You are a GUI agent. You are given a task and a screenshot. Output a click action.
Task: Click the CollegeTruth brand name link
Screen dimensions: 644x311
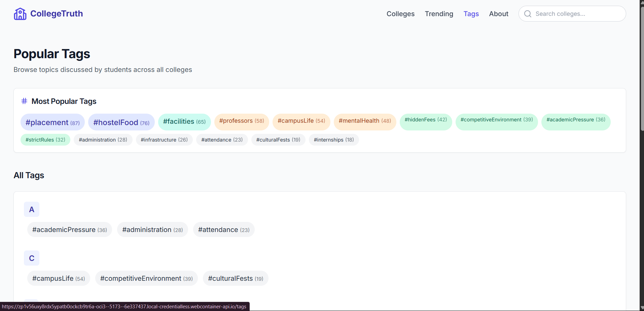(57, 13)
